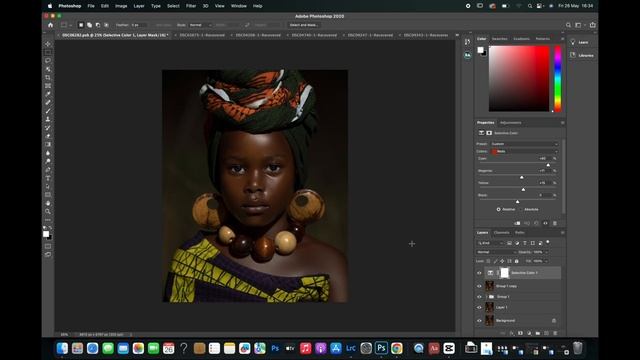Viewport: 640px width, 360px height.
Task: Switch to the Swatches tab
Action: pyautogui.click(x=500, y=39)
